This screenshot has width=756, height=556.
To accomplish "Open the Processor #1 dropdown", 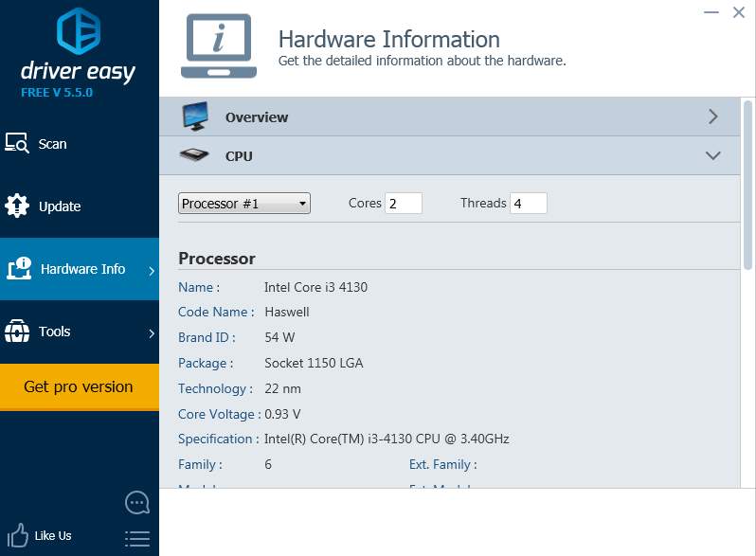I will [x=244, y=203].
